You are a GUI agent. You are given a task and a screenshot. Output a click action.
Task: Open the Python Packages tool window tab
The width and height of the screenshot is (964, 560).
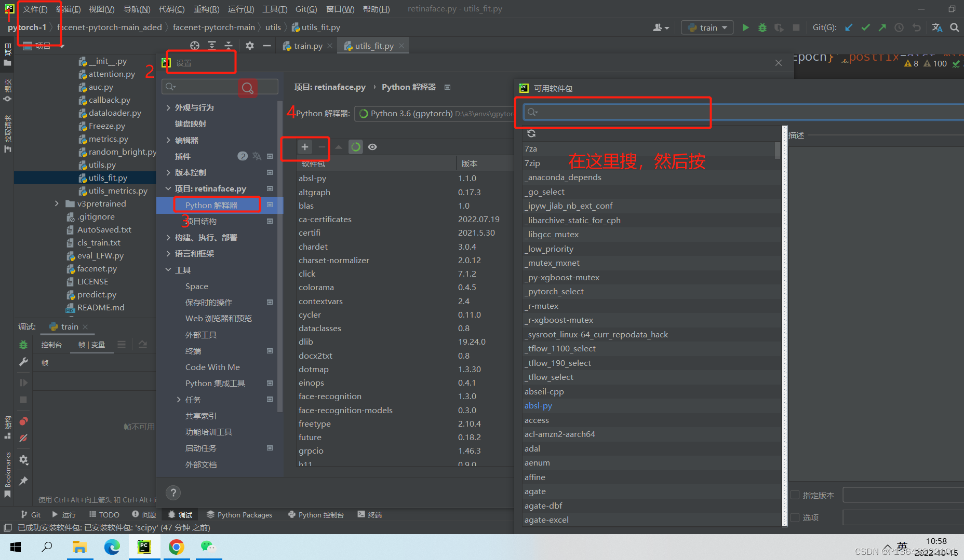[x=239, y=515]
